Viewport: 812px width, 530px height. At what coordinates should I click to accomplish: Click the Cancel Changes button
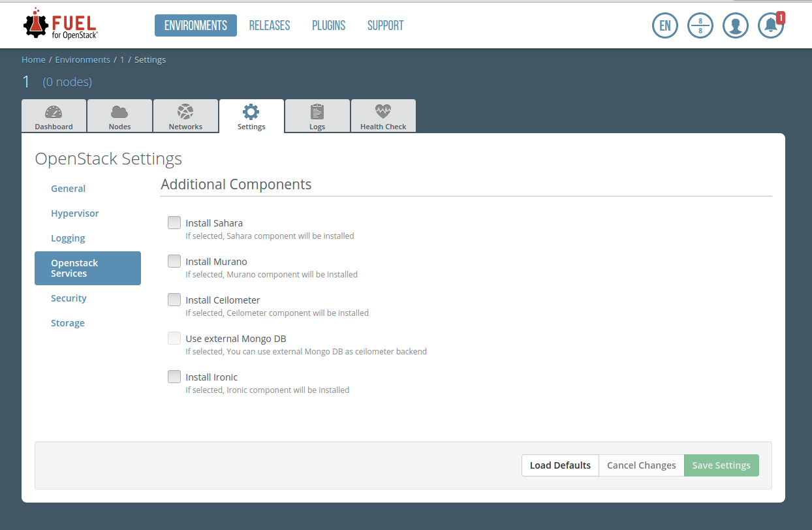(x=641, y=465)
